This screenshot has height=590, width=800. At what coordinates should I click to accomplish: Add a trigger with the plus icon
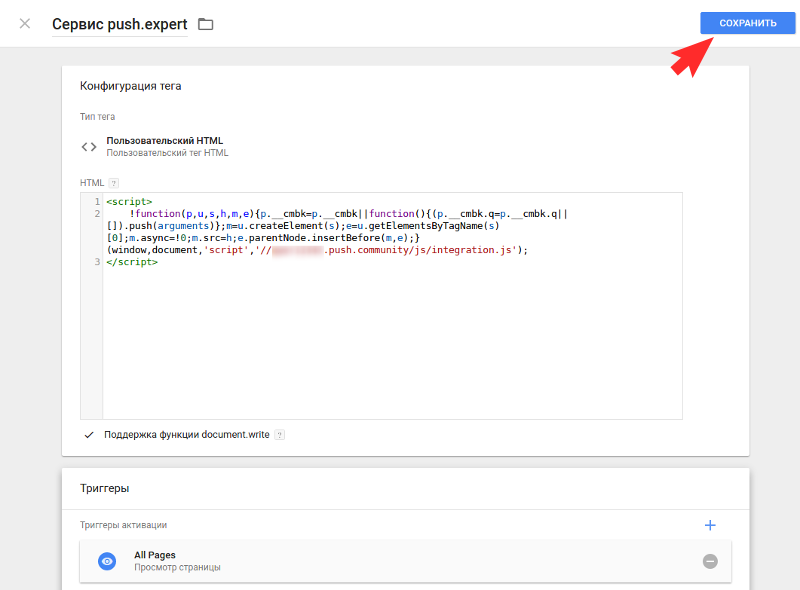(x=710, y=525)
